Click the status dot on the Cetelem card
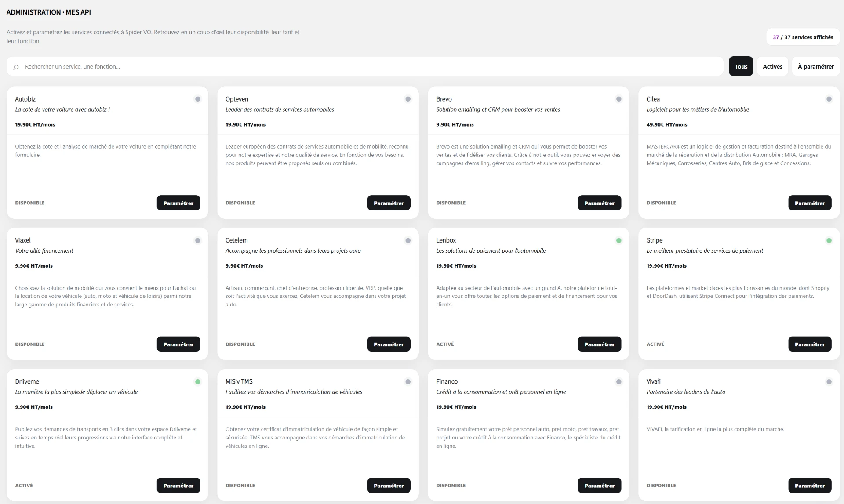Image resolution: width=844 pixels, height=504 pixels. tap(408, 240)
